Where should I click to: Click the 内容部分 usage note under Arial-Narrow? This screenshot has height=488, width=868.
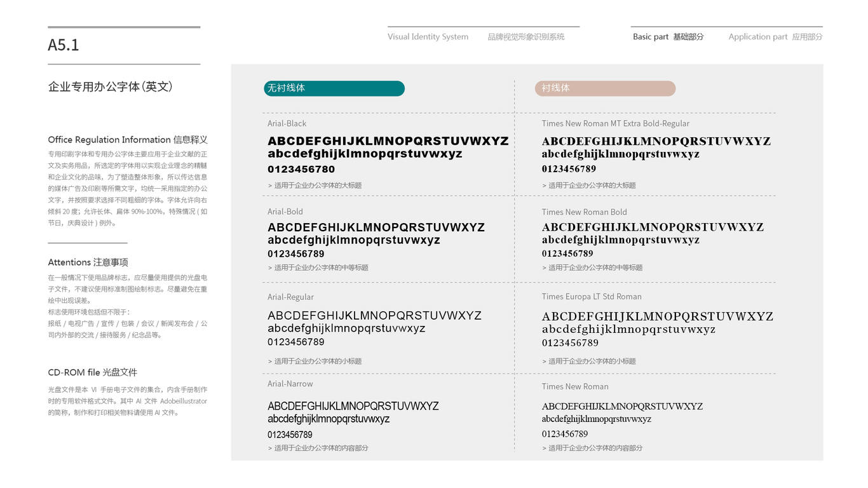pos(318,448)
